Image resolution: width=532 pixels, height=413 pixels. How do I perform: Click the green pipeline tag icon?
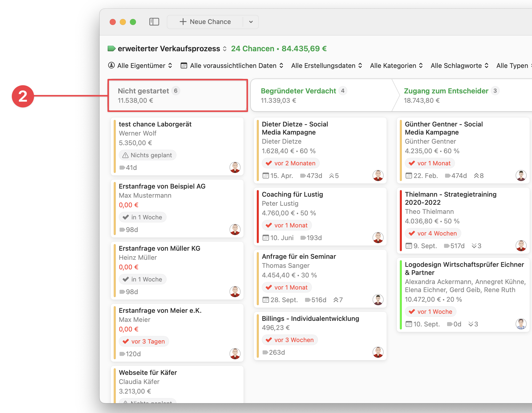[x=111, y=48]
